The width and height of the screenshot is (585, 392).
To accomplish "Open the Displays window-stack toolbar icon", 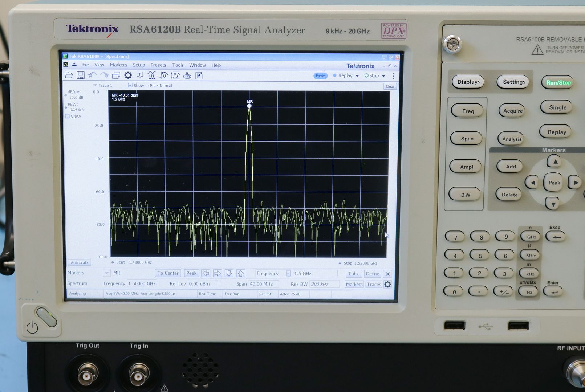I will (x=116, y=75).
